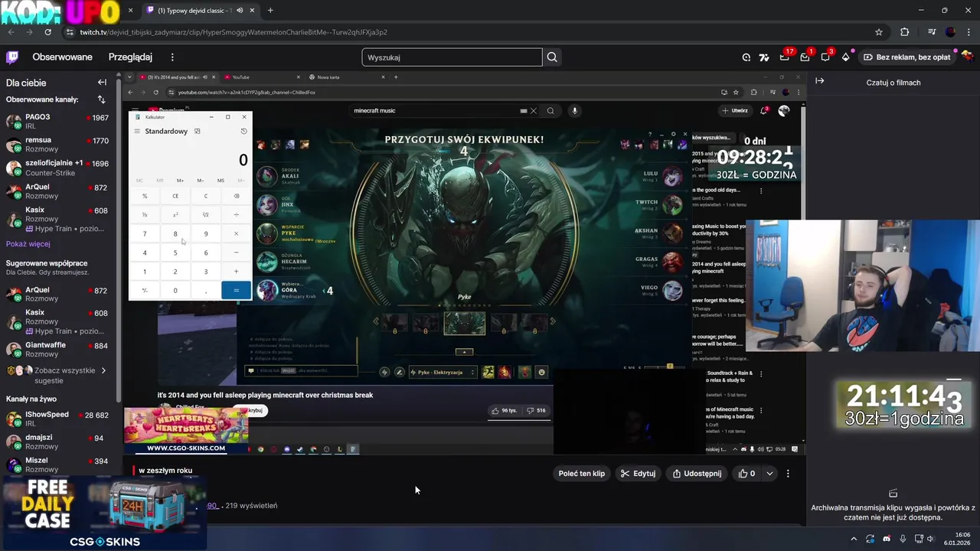Open the Twitch user avatar menu
980x551 pixels.
point(966,57)
